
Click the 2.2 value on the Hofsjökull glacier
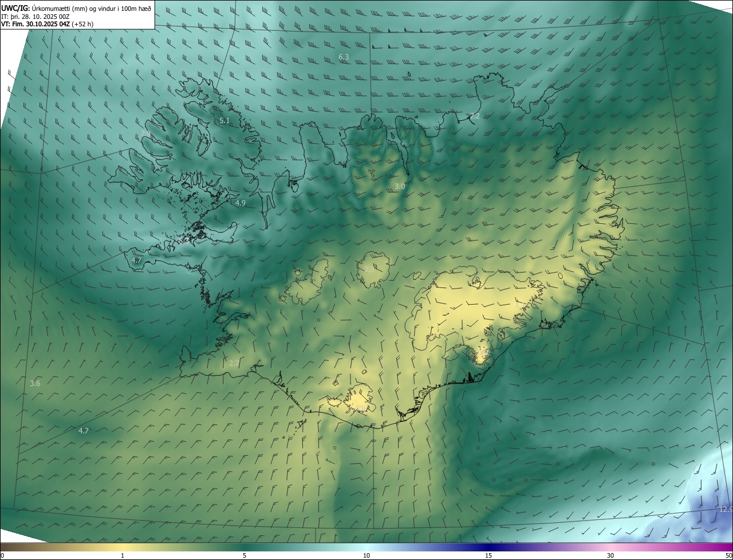(x=370, y=269)
